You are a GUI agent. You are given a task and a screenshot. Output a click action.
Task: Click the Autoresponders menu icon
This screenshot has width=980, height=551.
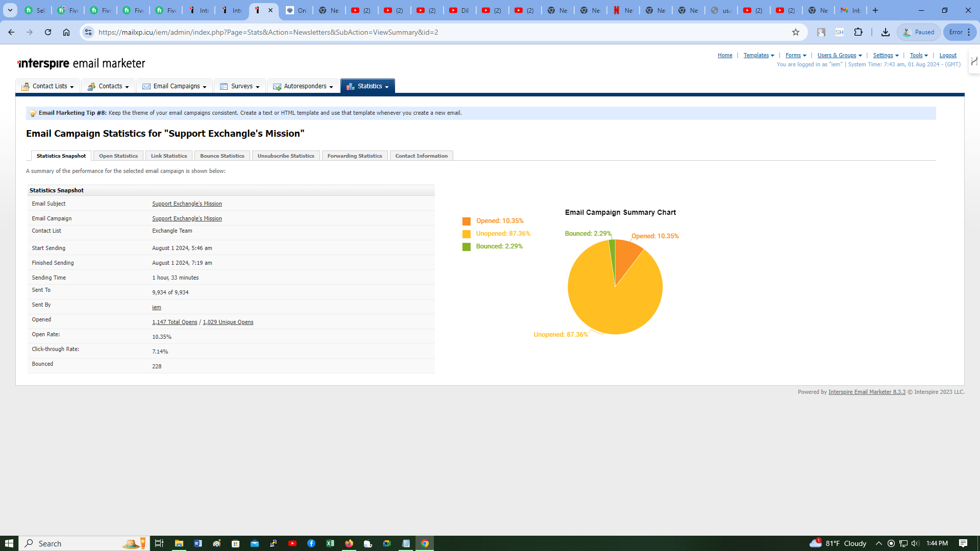(x=277, y=87)
